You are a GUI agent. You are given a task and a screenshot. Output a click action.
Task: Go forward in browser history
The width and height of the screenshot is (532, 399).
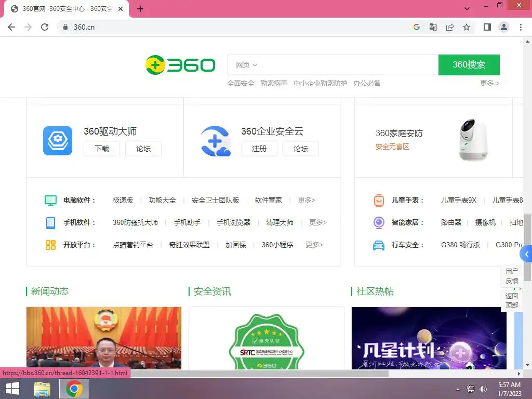point(28,27)
